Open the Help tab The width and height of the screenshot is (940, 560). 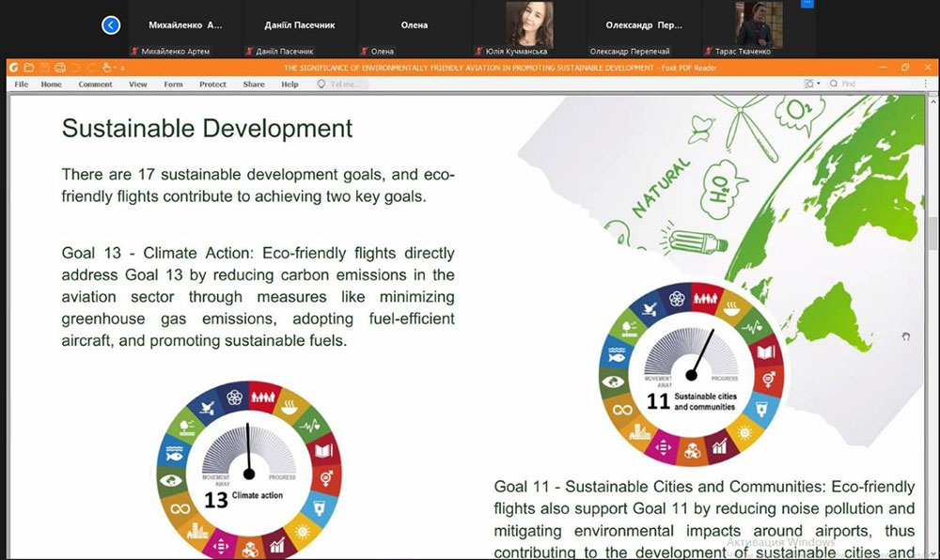click(x=290, y=85)
